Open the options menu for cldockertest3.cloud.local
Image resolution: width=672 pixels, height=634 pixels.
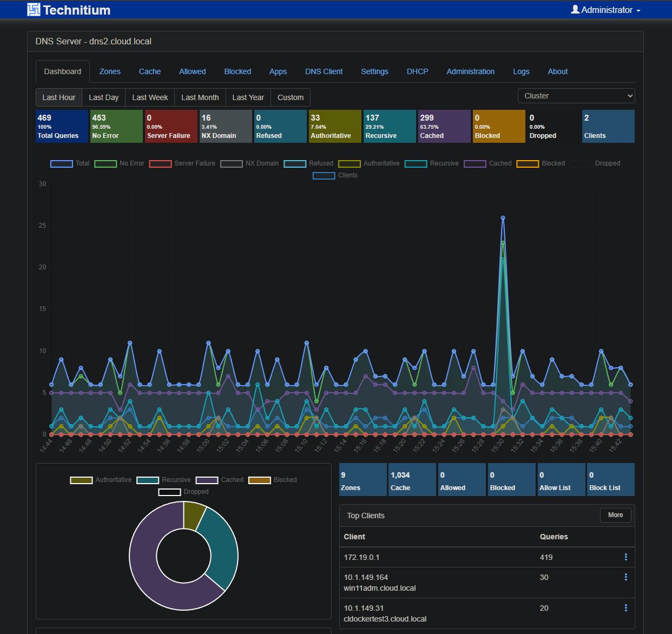(x=626, y=608)
